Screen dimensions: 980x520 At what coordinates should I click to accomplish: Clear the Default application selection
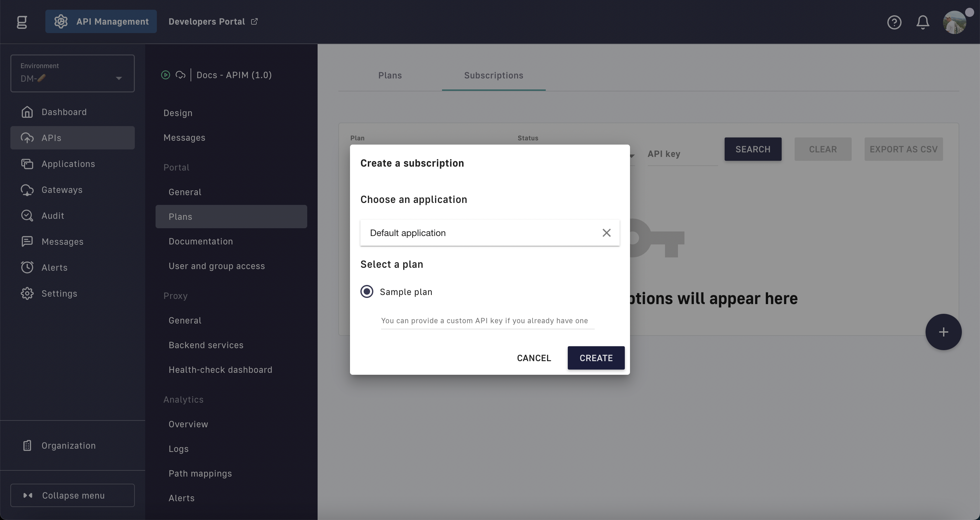[606, 232]
